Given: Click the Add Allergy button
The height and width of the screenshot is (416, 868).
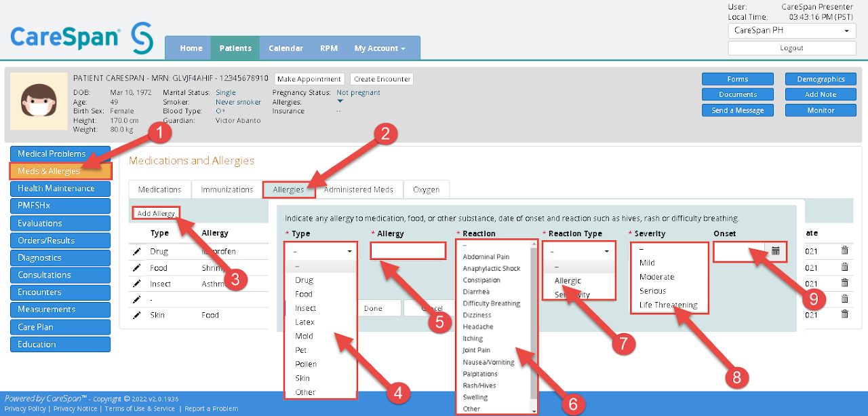Looking at the screenshot, I should pos(156,213).
